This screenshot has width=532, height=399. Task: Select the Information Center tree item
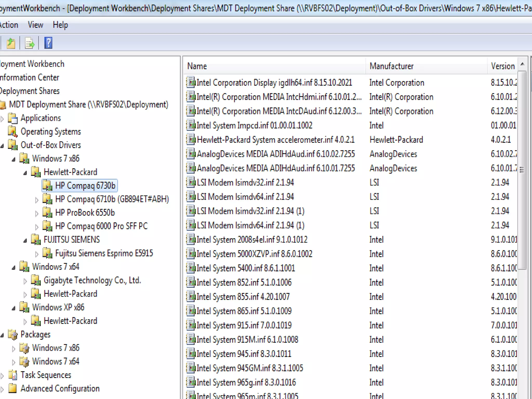pos(29,78)
